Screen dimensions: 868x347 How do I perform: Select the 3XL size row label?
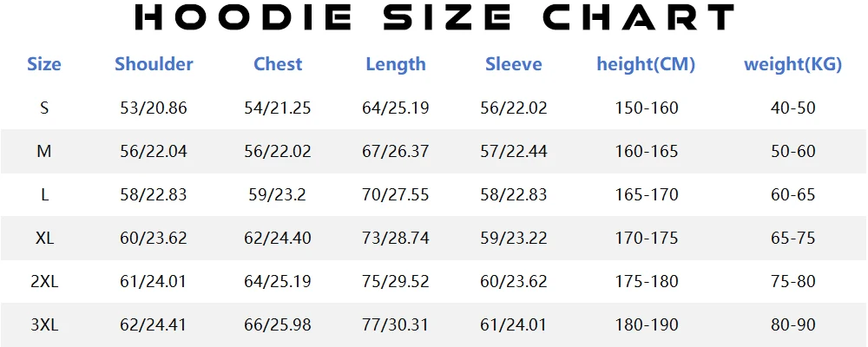(44, 325)
